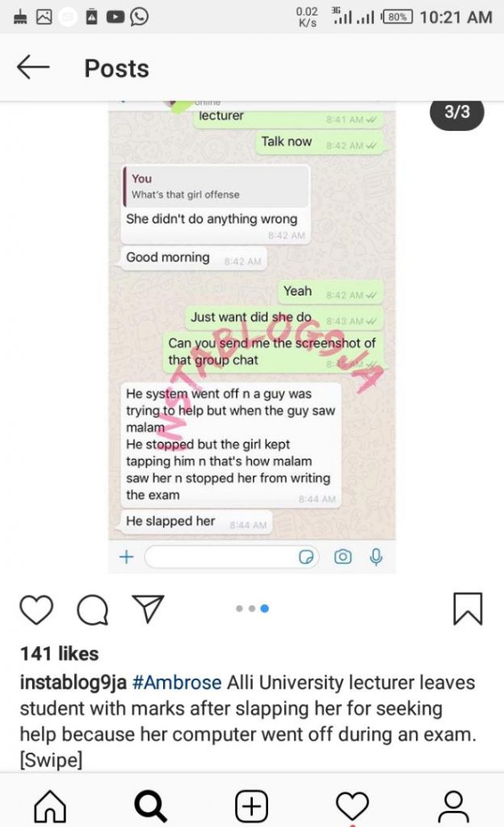Open WhatsApp notification in status bar
Viewport: 504px width, 827px height.
(x=139, y=17)
